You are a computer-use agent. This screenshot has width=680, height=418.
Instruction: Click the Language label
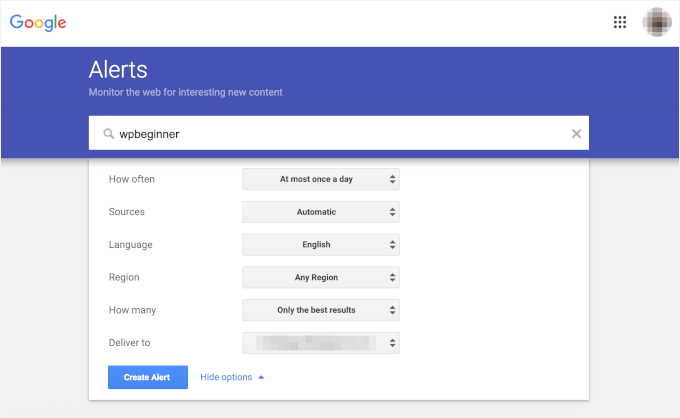tap(130, 245)
